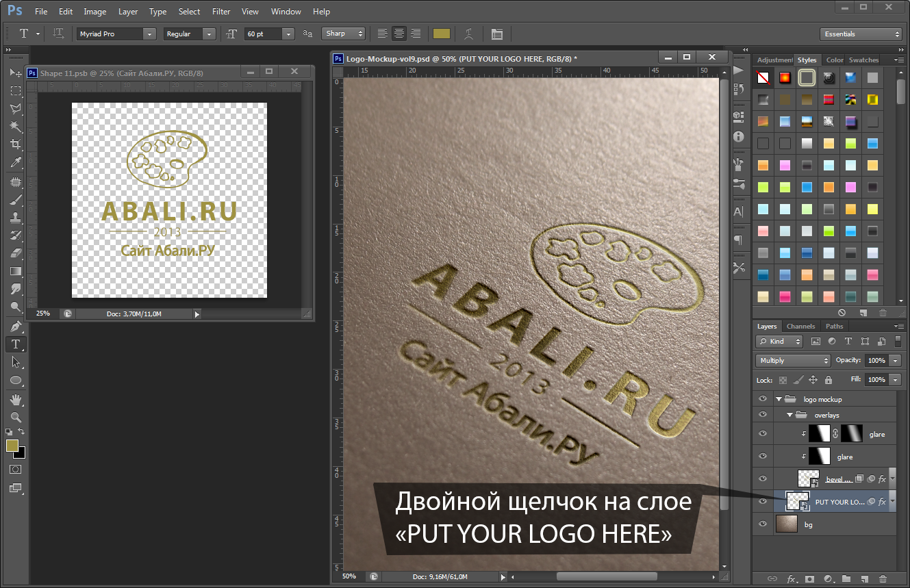This screenshot has height=588, width=910.
Task: Choose the Path Selection arrow tool
Action: pos(15,362)
